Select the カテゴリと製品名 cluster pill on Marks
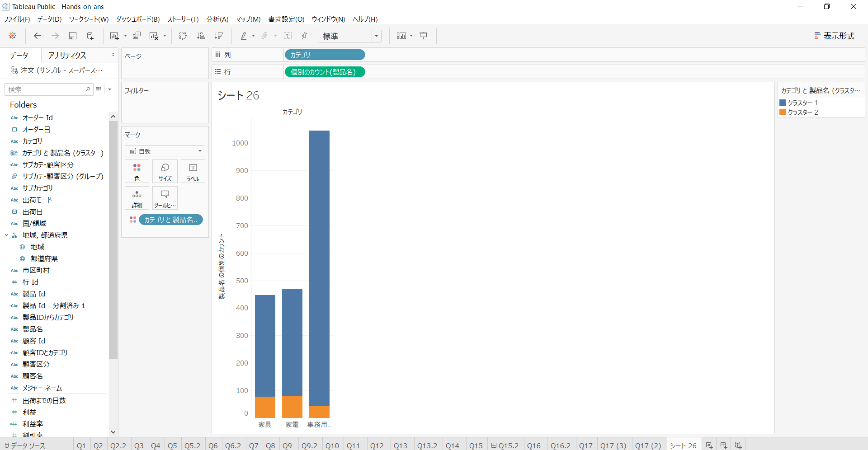Image resolution: width=868 pixels, height=450 pixels. (171, 220)
